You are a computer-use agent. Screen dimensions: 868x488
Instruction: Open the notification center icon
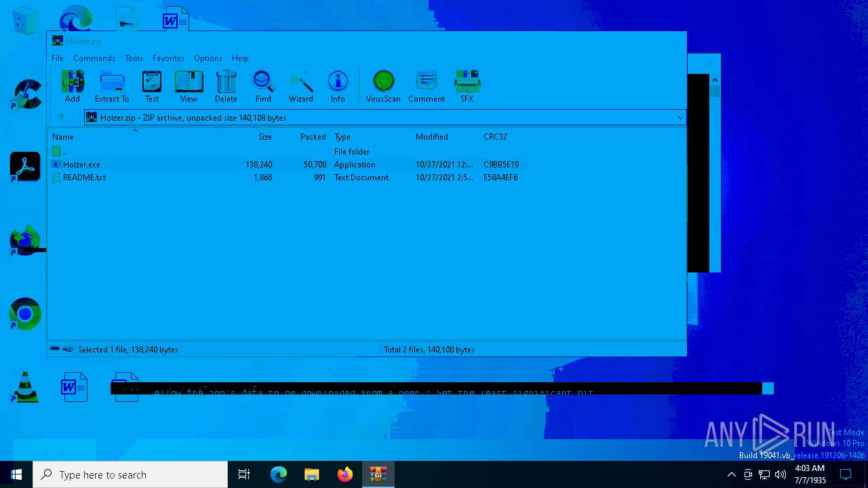pos(846,474)
